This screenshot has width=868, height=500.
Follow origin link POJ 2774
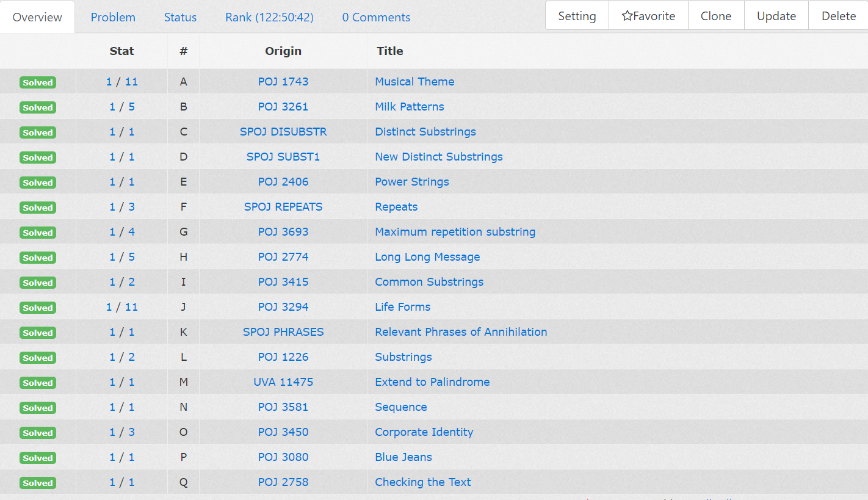pos(283,256)
